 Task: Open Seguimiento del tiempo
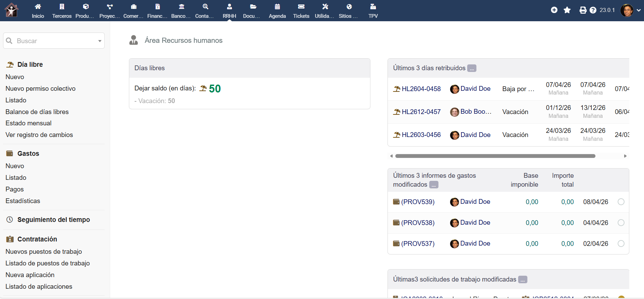[53, 220]
